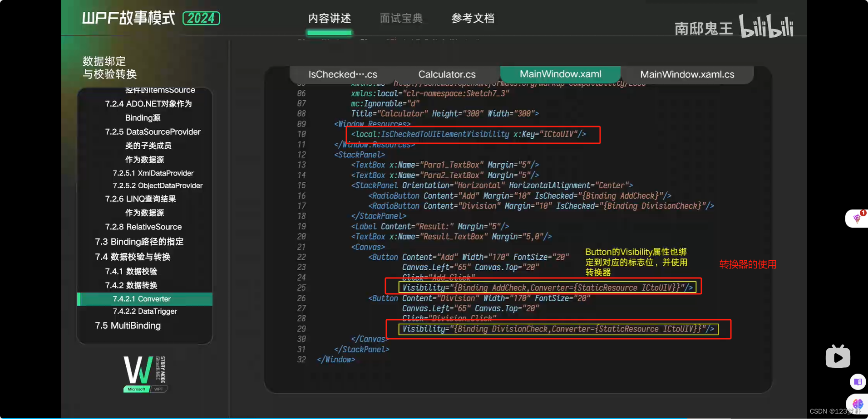This screenshot has height=419, width=868.
Task: Click Button Content="Division" code line 26
Action: (x=479, y=298)
